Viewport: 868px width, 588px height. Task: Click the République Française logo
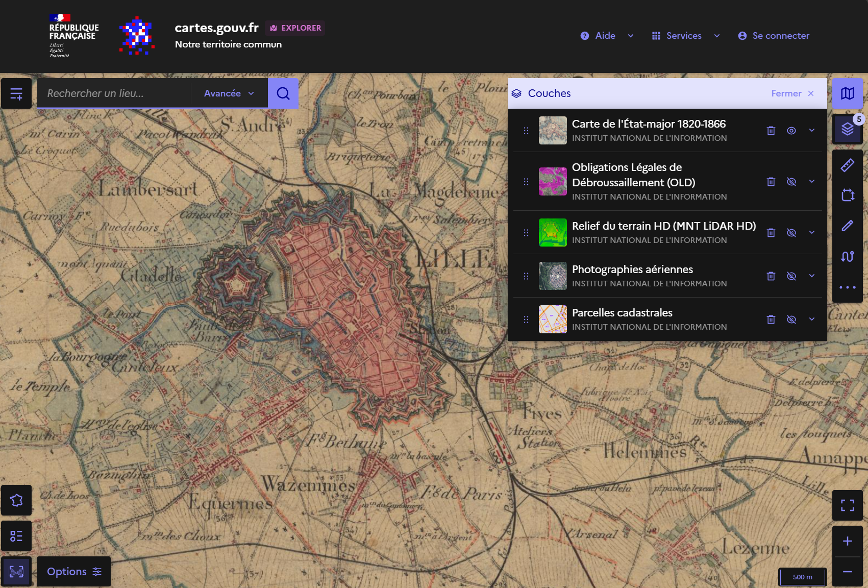73,36
